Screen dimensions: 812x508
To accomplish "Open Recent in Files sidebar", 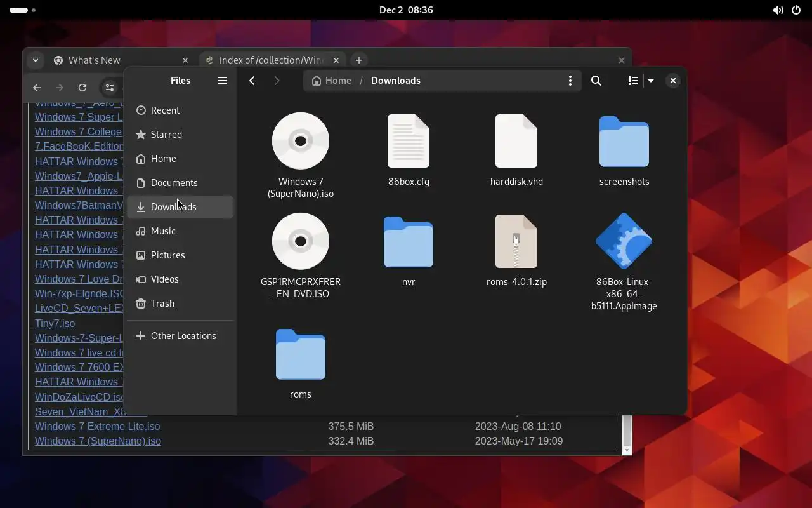I will click(180, 110).
